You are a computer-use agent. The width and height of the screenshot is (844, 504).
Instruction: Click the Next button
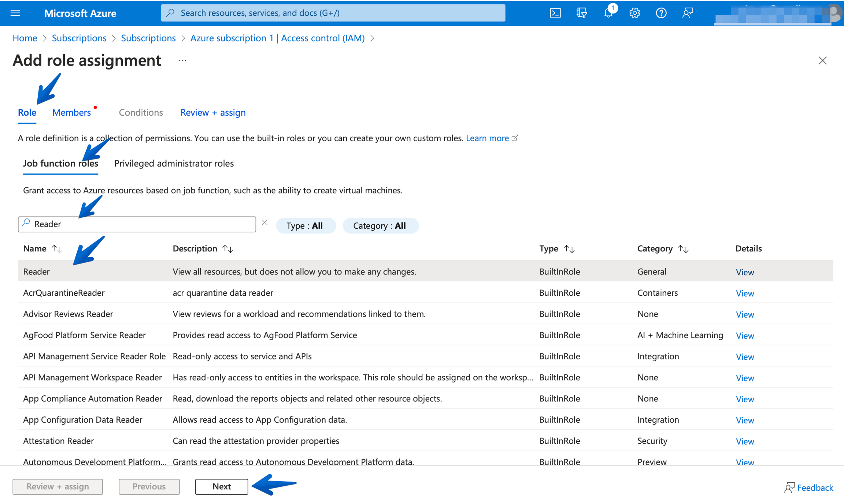pos(221,486)
